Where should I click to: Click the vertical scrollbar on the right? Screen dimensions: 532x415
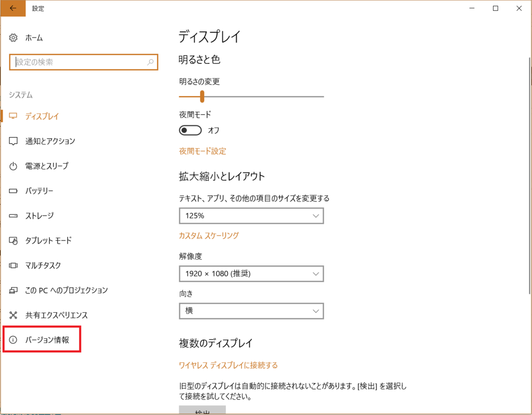pos(530,176)
